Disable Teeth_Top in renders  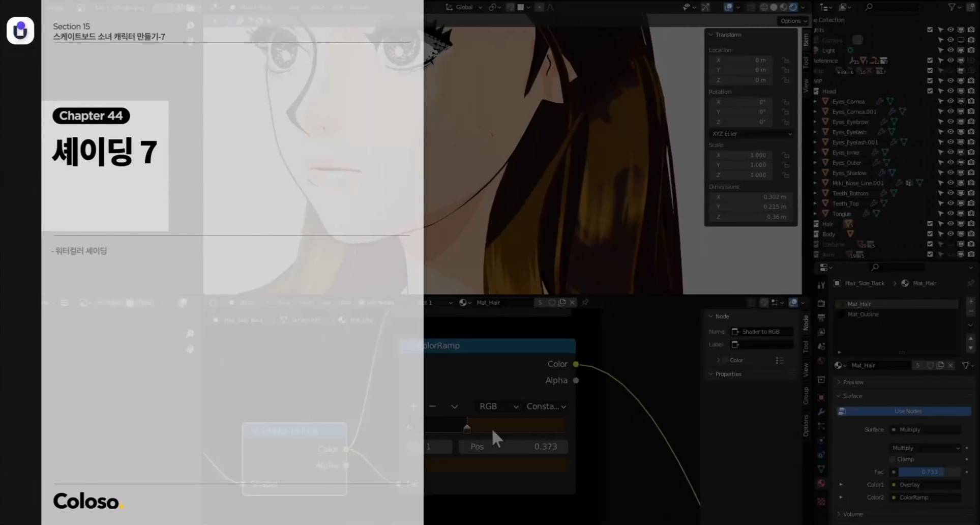pyautogui.click(x=971, y=203)
